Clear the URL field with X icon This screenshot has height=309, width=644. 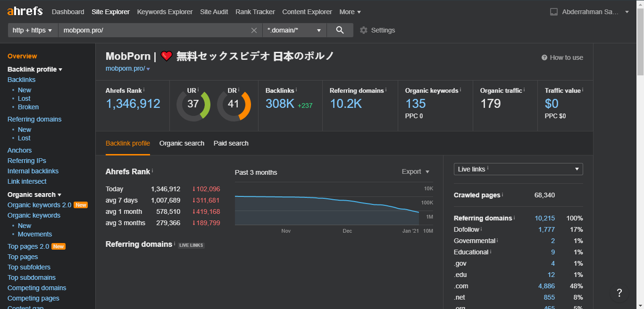pyautogui.click(x=254, y=30)
